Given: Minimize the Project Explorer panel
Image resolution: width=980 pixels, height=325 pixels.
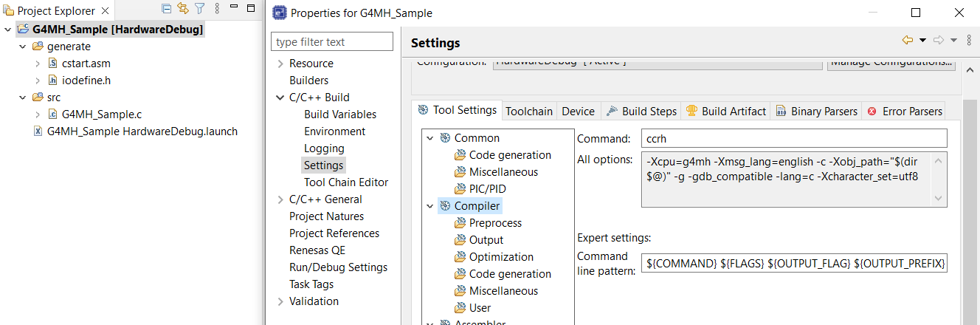Looking at the screenshot, I should [x=234, y=10].
